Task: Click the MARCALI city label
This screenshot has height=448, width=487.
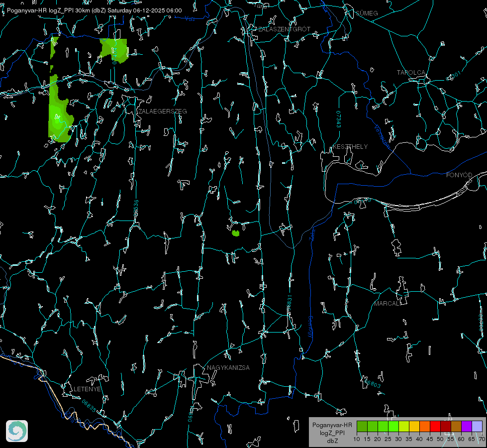Action: [388, 304]
